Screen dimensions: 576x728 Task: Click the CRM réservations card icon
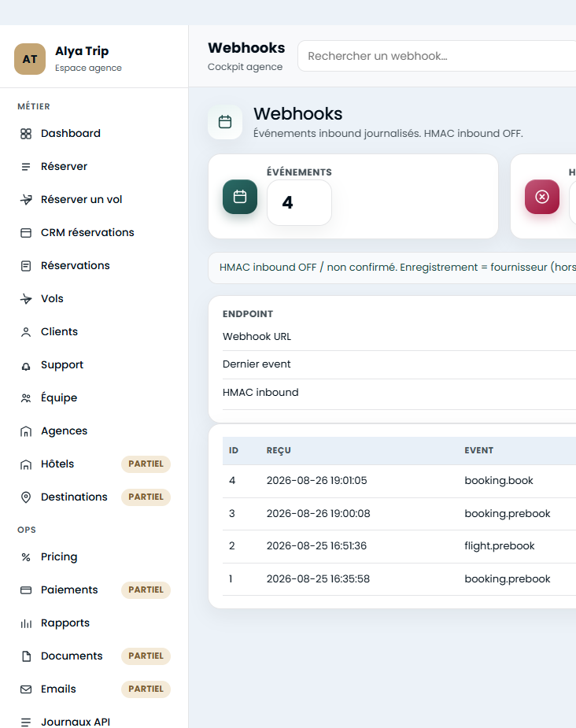coord(26,233)
